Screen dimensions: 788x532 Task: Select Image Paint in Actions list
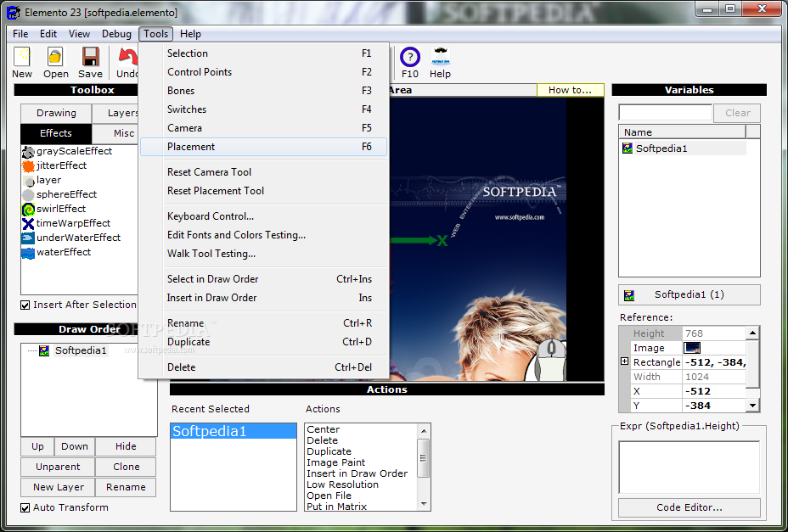pos(335,462)
